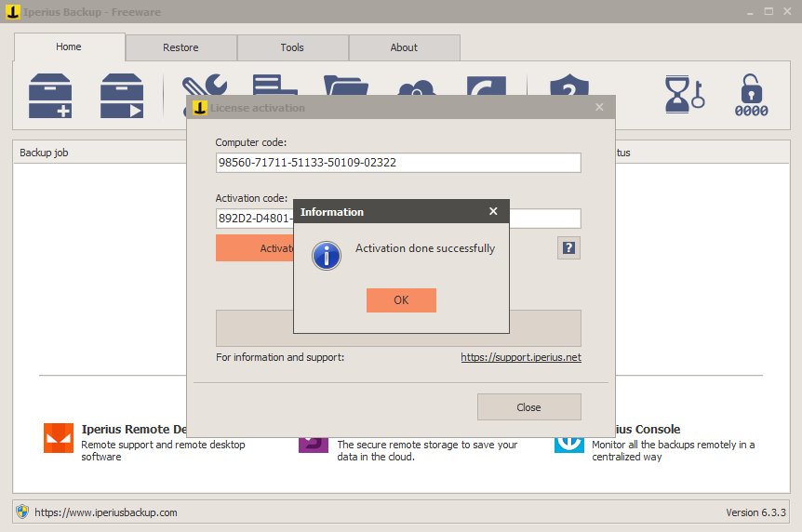
Task: Close the Information message box
Action: pyautogui.click(x=493, y=211)
